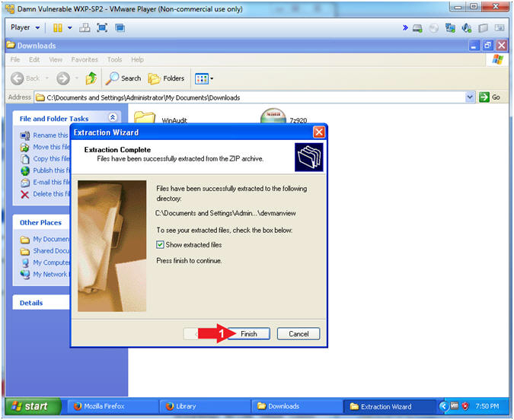Viewport: 514px width, 420px height.
Task: Expand the address bar dropdown
Action: [x=470, y=97]
